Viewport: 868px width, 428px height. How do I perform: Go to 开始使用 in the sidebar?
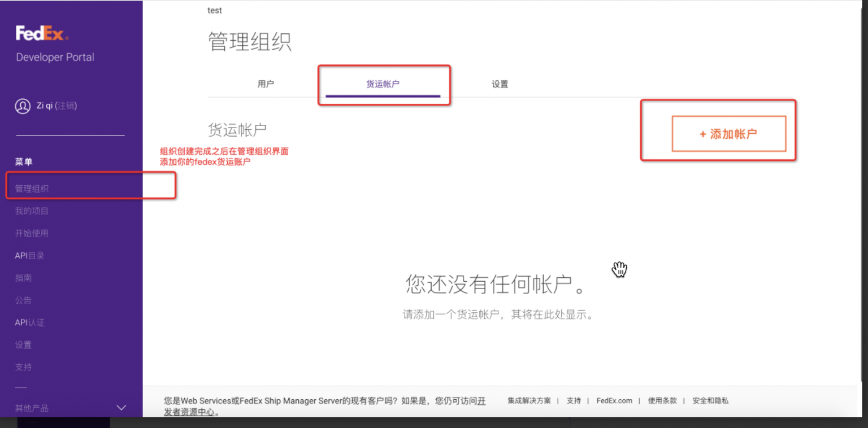click(32, 233)
